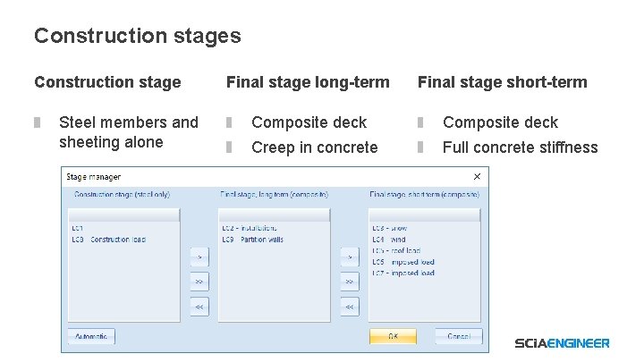Viewport: 644px width, 362px height.
Task: Close the Stage manager dialog with X
Action: coord(477,177)
